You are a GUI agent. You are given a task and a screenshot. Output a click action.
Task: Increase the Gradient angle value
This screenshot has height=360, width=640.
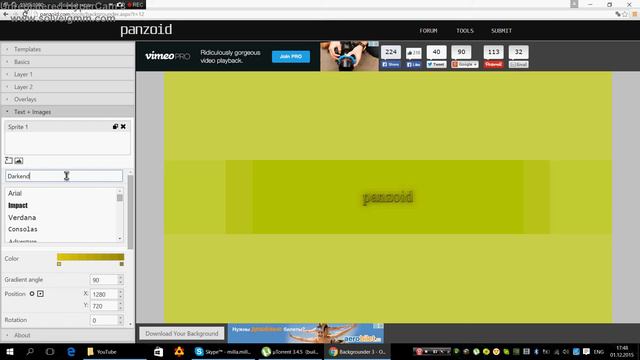click(120, 278)
